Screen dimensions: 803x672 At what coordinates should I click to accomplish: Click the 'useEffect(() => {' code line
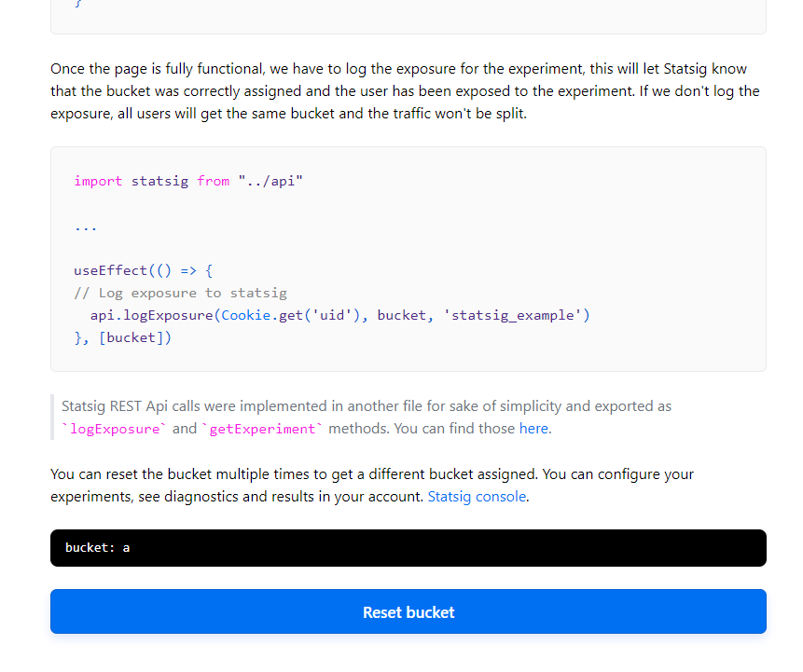pyautogui.click(x=144, y=270)
